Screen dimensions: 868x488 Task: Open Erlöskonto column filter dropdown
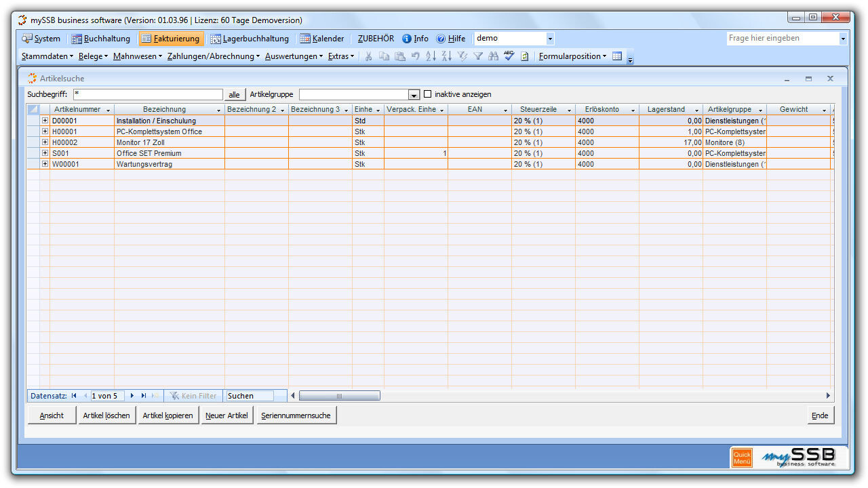pyautogui.click(x=633, y=110)
